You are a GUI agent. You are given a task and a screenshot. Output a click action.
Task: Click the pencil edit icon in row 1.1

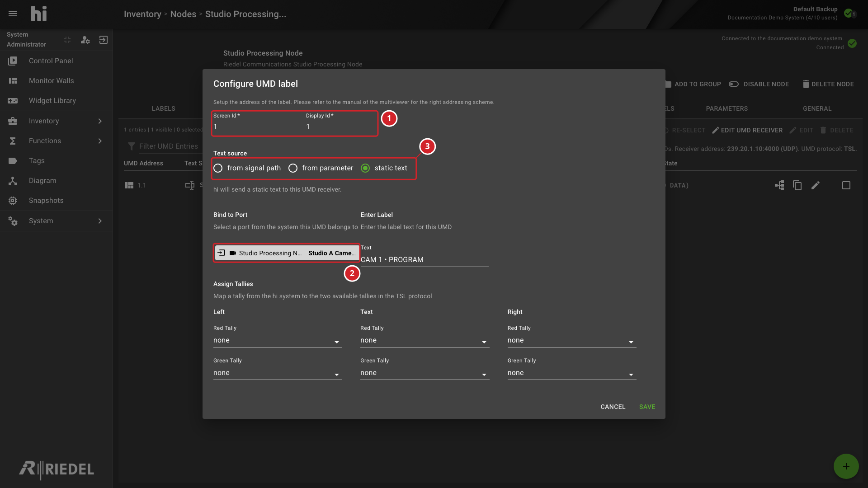(816, 185)
